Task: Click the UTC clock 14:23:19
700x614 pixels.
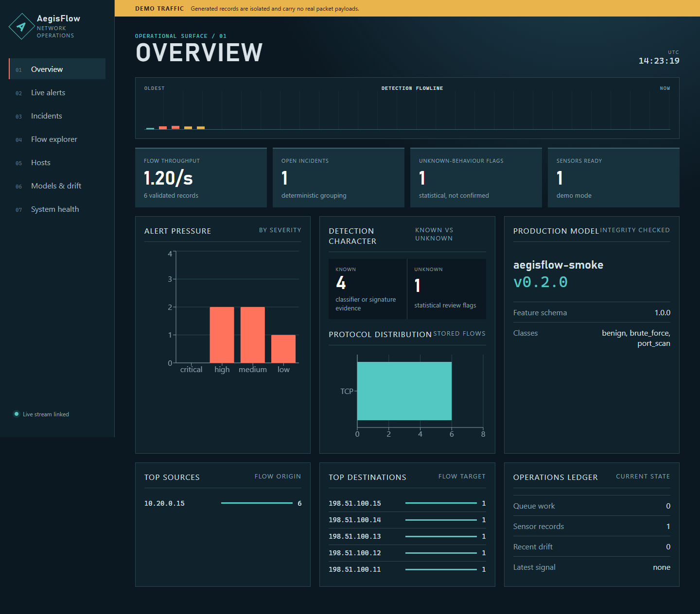Action: coord(659,61)
